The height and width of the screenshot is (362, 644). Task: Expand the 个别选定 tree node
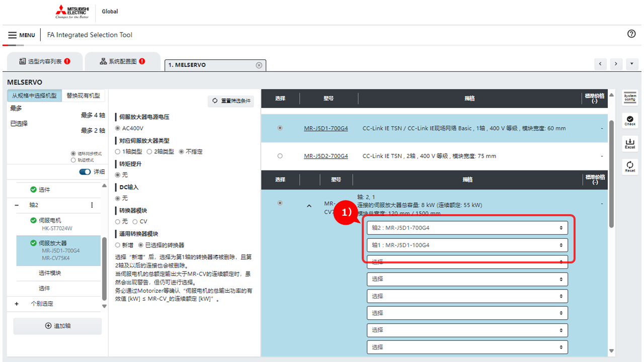coord(17,304)
